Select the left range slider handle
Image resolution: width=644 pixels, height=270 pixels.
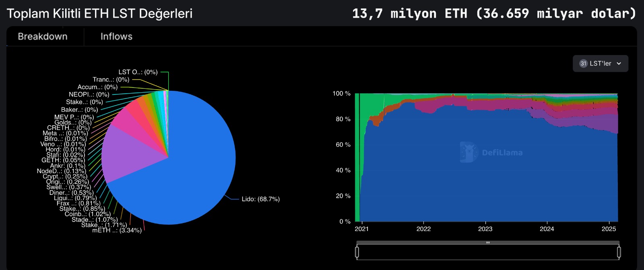tap(357, 252)
